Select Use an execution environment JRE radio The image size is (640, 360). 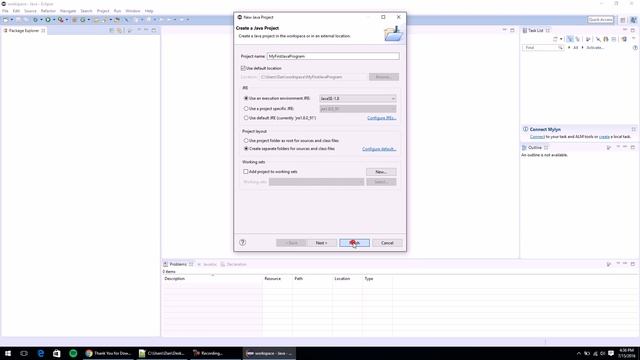pos(246,98)
